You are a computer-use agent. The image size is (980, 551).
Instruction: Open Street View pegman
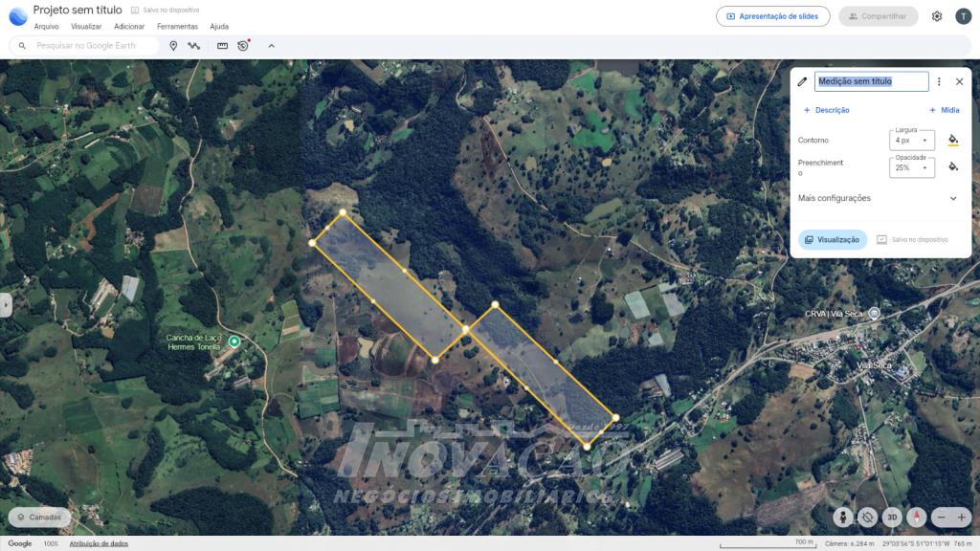click(x=842, y=518)
